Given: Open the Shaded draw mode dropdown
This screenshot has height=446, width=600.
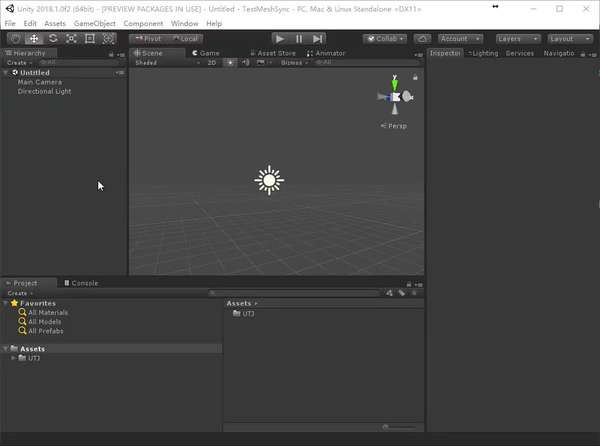Looking at the screenshot, I should pos(167,63).
